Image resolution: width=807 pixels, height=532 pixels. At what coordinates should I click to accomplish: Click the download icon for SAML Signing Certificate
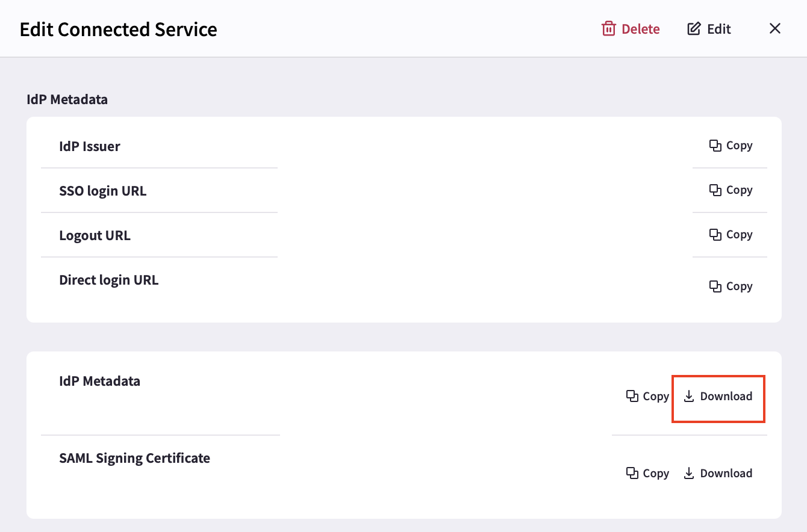(689, 474)
